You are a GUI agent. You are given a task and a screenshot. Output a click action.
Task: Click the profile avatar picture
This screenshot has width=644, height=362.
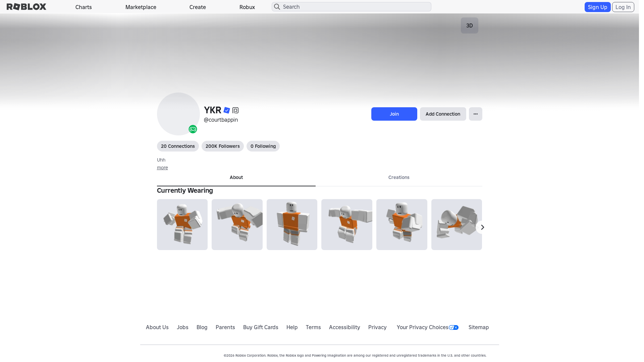click(178, 114)
